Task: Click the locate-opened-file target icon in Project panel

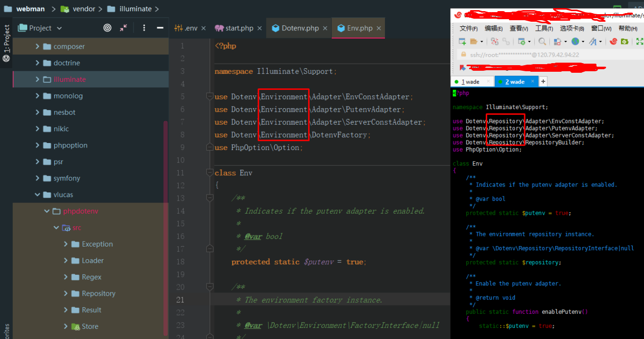Action: [x=107, y=28]
